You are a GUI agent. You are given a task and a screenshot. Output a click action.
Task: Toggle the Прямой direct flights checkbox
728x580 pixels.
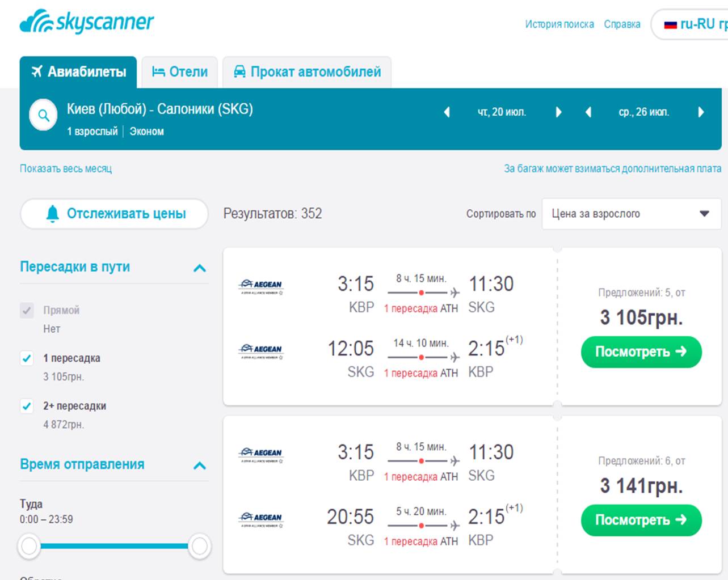[27, 310]
